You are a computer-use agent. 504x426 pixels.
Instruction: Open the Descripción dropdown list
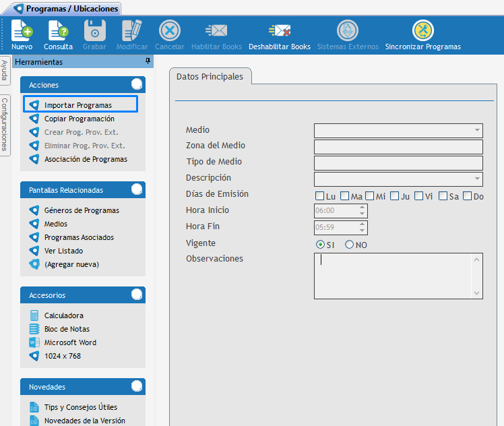point(477,179)
